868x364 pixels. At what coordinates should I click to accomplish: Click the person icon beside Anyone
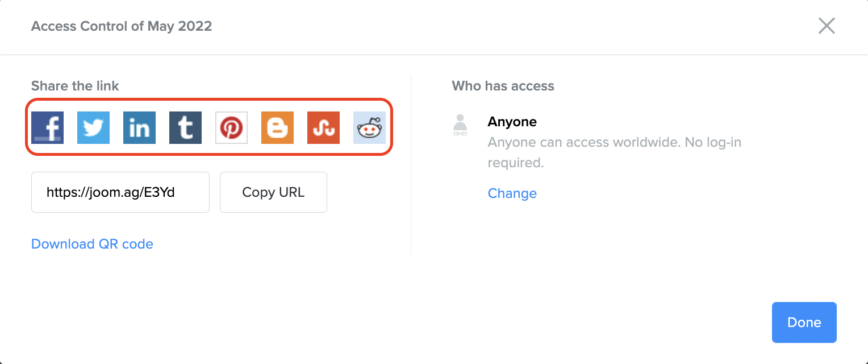[460, 125]
